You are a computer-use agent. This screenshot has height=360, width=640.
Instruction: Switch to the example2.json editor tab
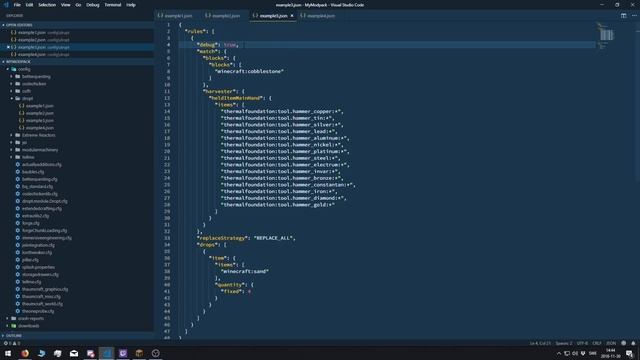(x=226, y=16)
